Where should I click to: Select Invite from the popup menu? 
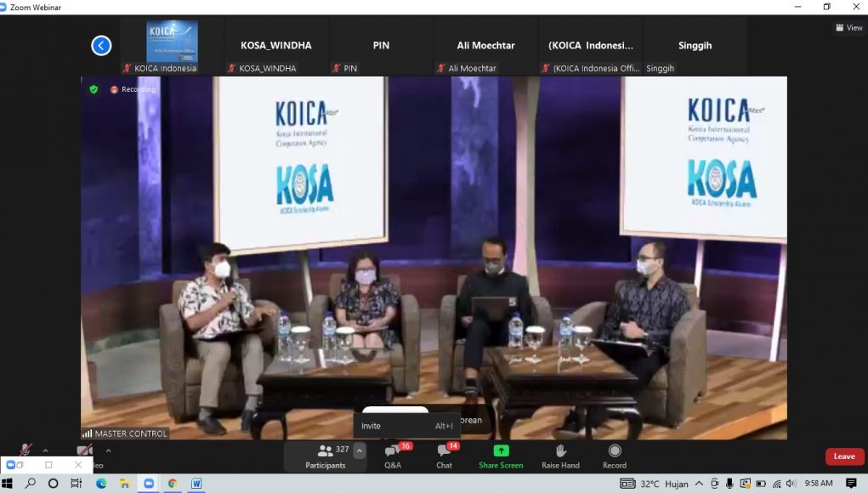pyautogui.click(x=372, y=426)
